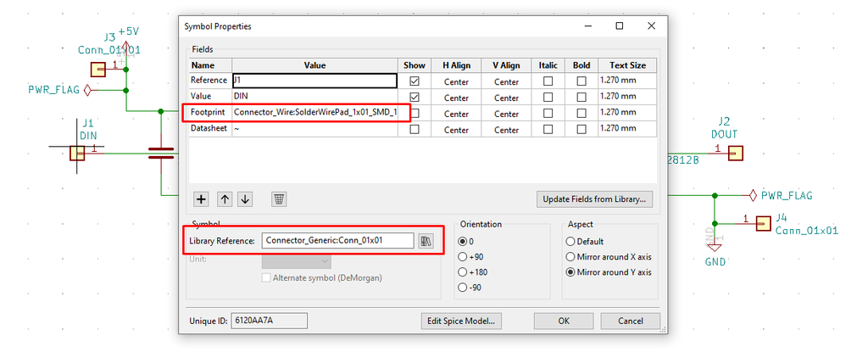Screen dimensions: 868x358
Task: Toggle Show checkbox for Datasheet field
Action: click(414, 129)
